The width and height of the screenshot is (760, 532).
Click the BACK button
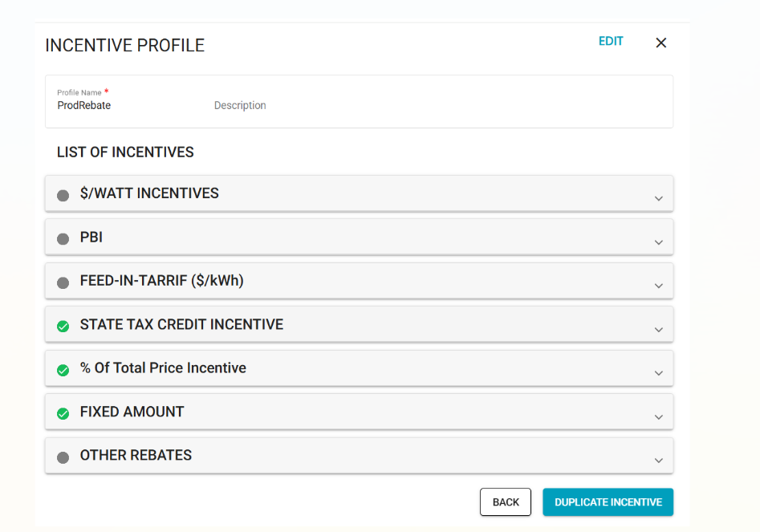[x=506, y=502]
